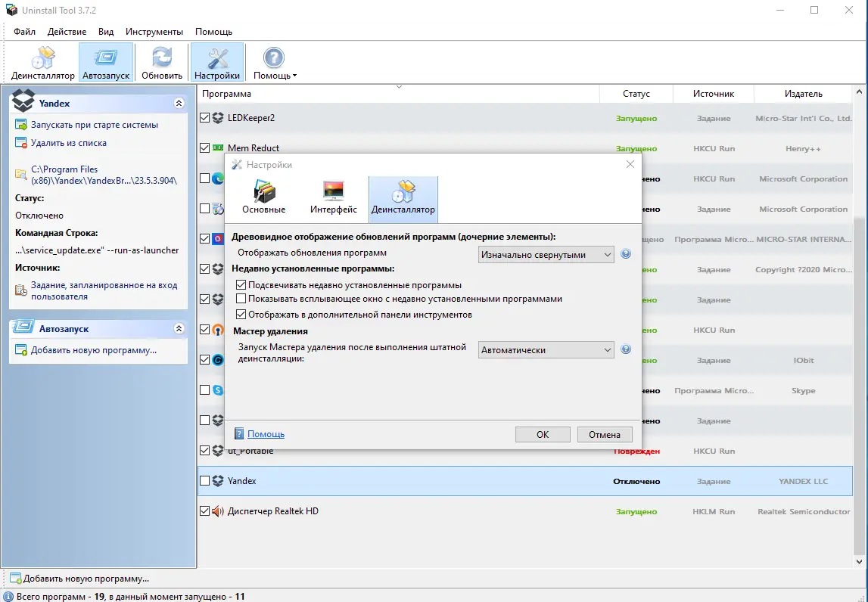Select the Диспетчер Realtek HD row text
Image resolution: width=868 pixels, height=602 pixels.
(x=273, y=511)
